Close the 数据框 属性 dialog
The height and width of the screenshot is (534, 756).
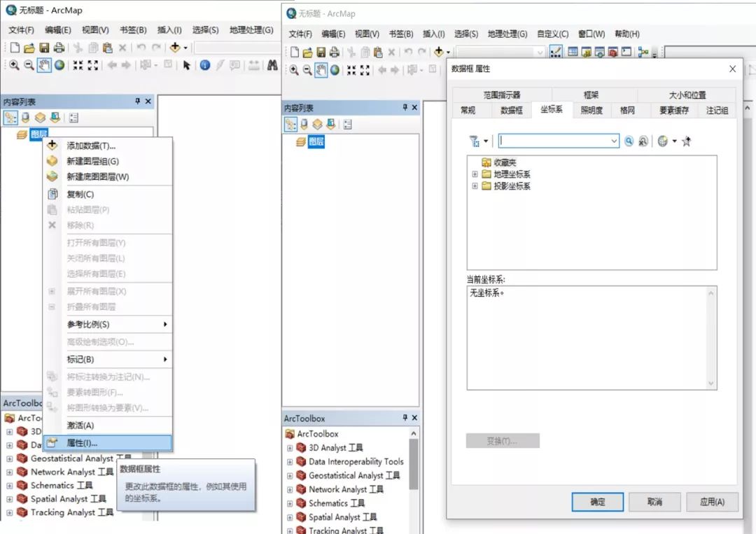[732, 69]
